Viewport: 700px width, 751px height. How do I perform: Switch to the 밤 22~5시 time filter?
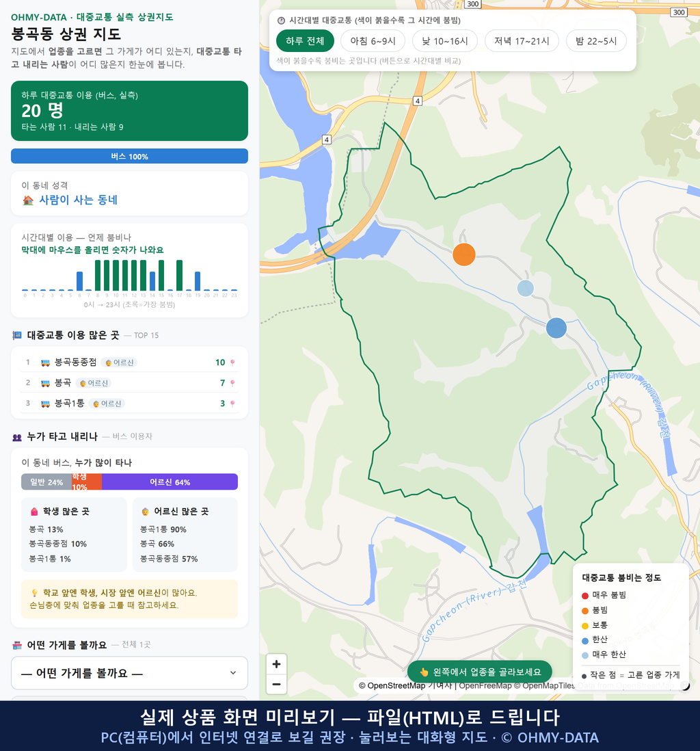point(596,41)
